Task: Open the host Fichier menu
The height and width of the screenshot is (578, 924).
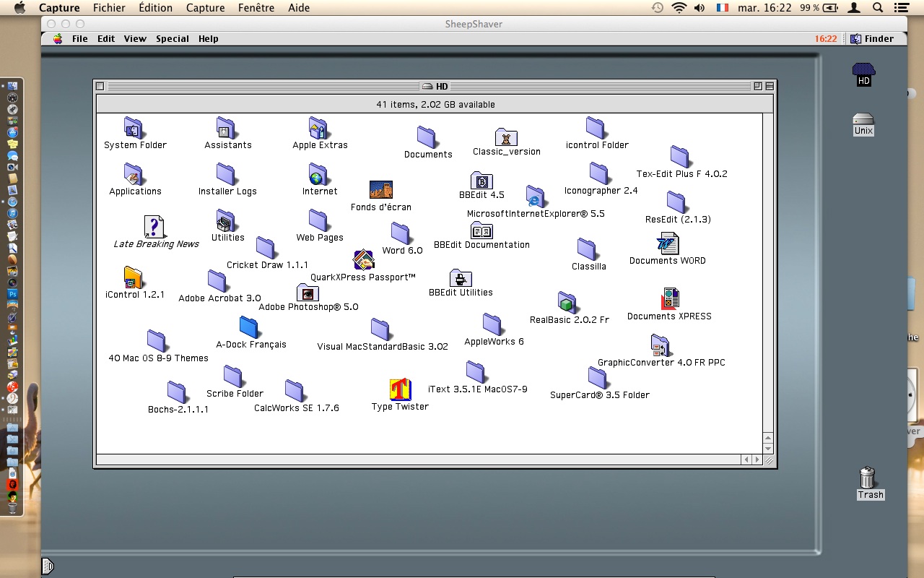Action: (x=109, y=8)
